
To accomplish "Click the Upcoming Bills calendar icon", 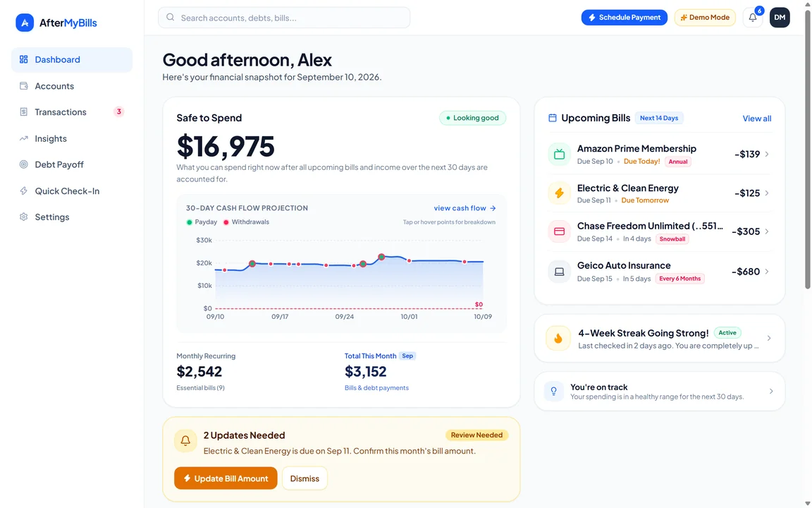I will click(552, 119).
